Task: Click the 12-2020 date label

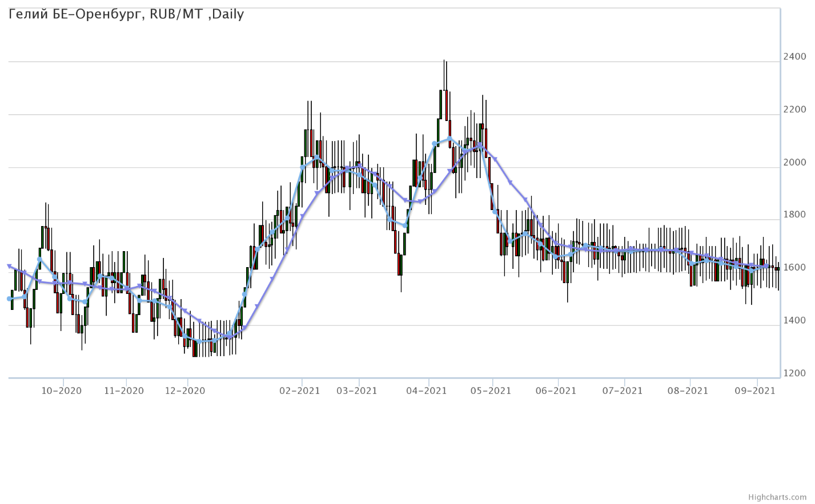Action: pos(185,391)
